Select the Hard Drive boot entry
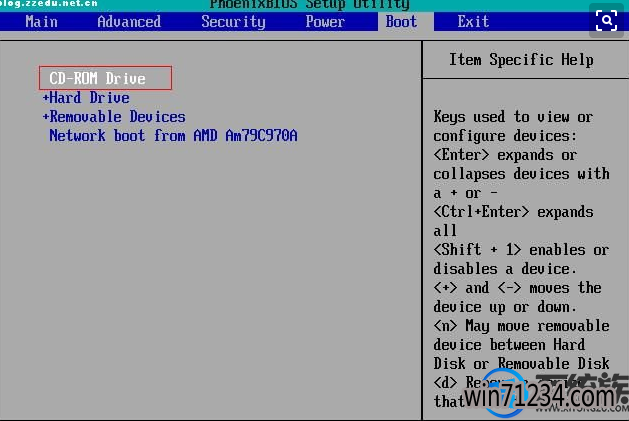629x421 pixels. pyautogui.click(x=89, y=98)
